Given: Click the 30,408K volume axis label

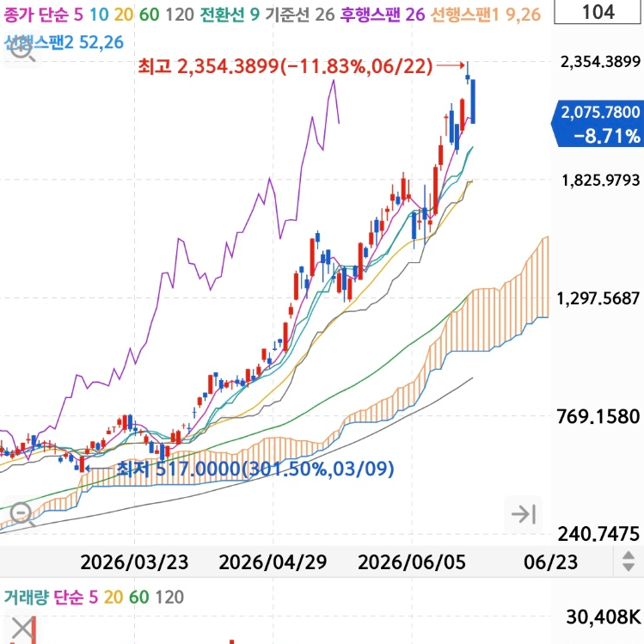Looking at the screenshot, I should tap(603, 616).
